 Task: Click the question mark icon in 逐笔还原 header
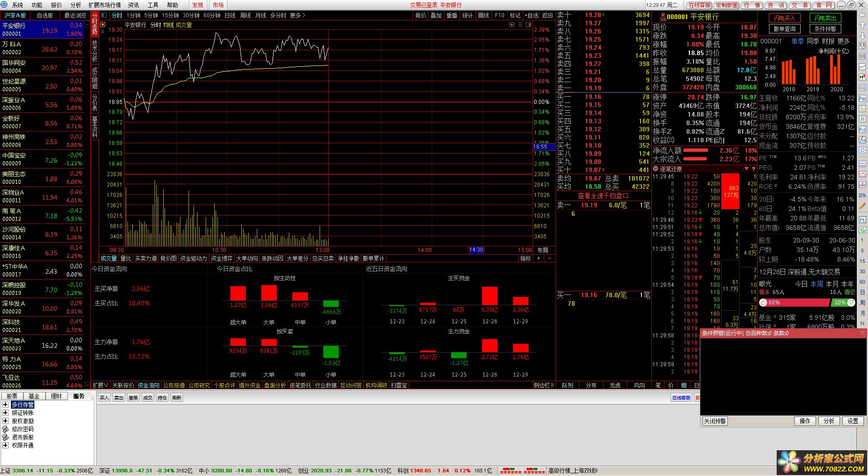753,169
